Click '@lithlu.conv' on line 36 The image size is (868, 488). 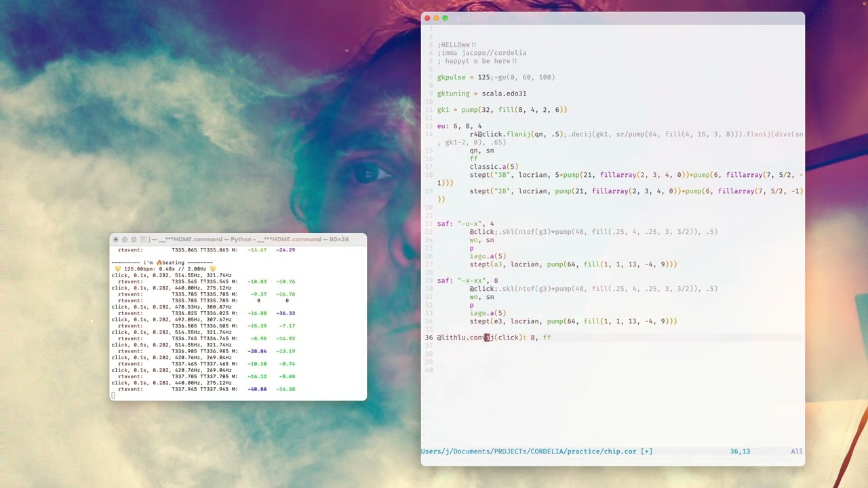[x=461, y=338]
